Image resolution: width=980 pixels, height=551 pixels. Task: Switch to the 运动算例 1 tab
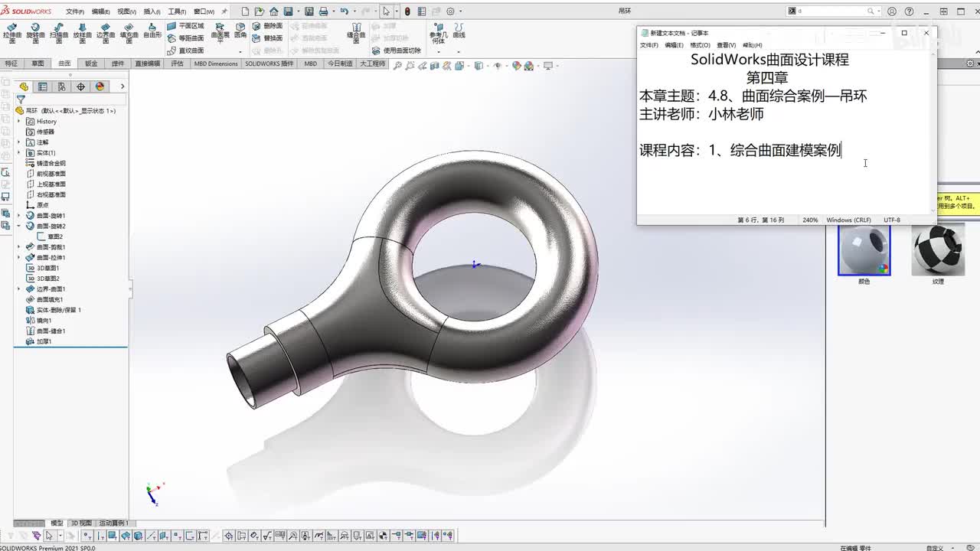(114, 523)
